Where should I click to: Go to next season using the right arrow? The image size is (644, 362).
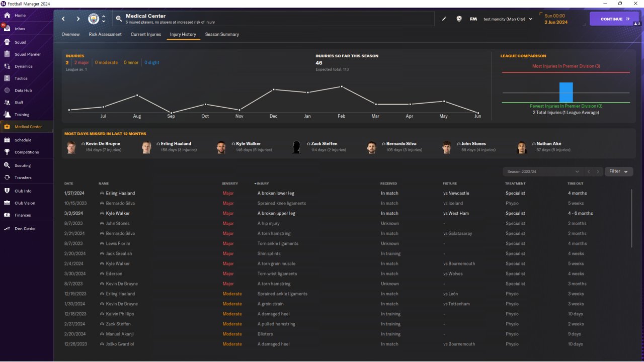598,172
